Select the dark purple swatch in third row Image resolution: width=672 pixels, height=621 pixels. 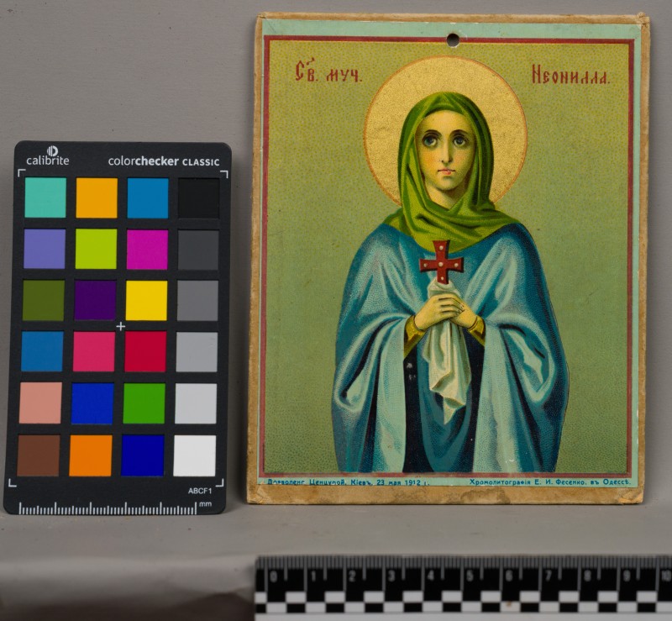pos(95,300)
